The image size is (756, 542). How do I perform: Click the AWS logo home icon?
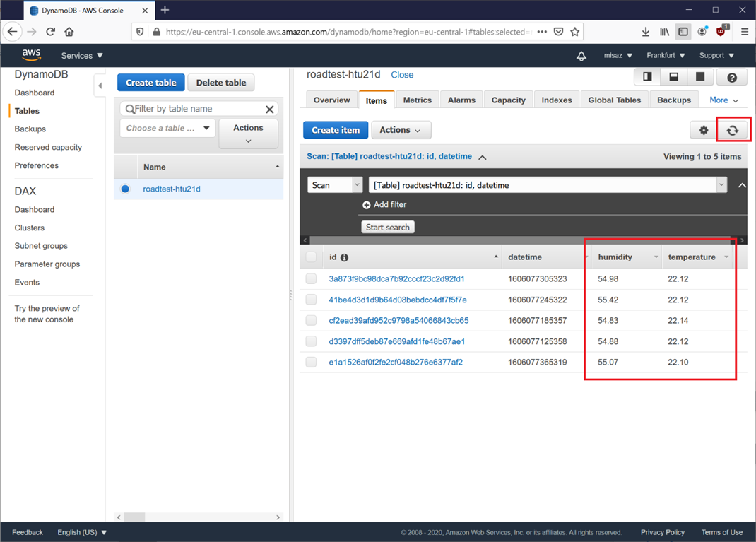coord(31,55)
